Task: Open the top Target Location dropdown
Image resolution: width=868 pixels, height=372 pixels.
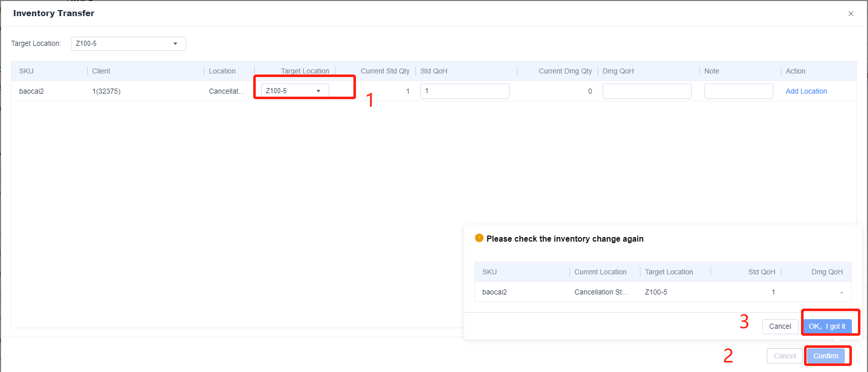Action: click(x=128, y=44)
